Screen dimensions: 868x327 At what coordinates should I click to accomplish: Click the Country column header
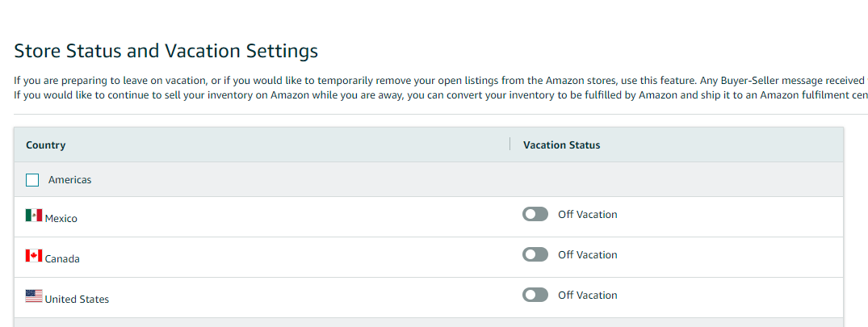46,145
